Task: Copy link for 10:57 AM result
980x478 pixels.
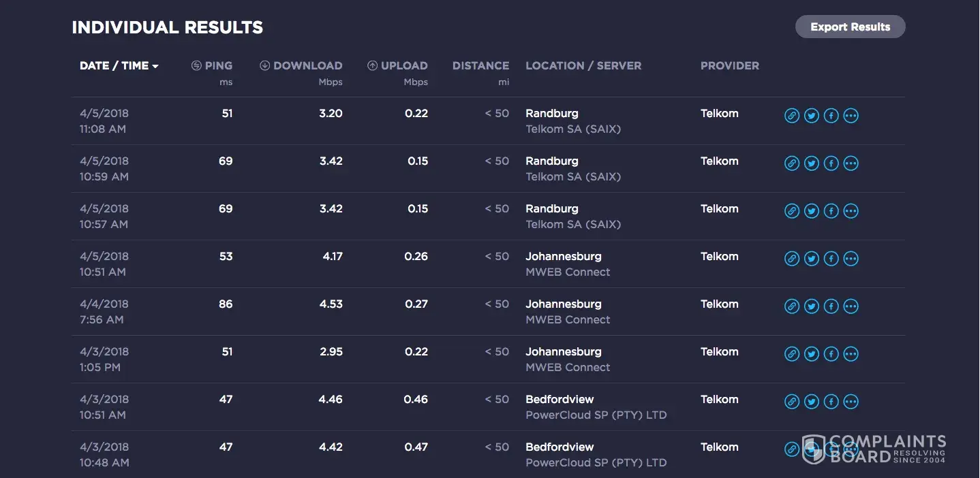Action: pos(791,211)
